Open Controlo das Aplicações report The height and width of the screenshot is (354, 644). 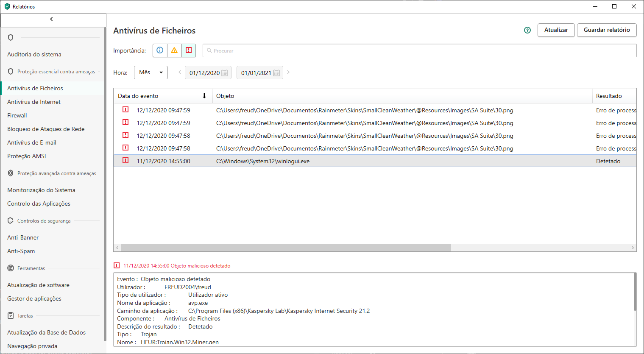click(39, 203)
